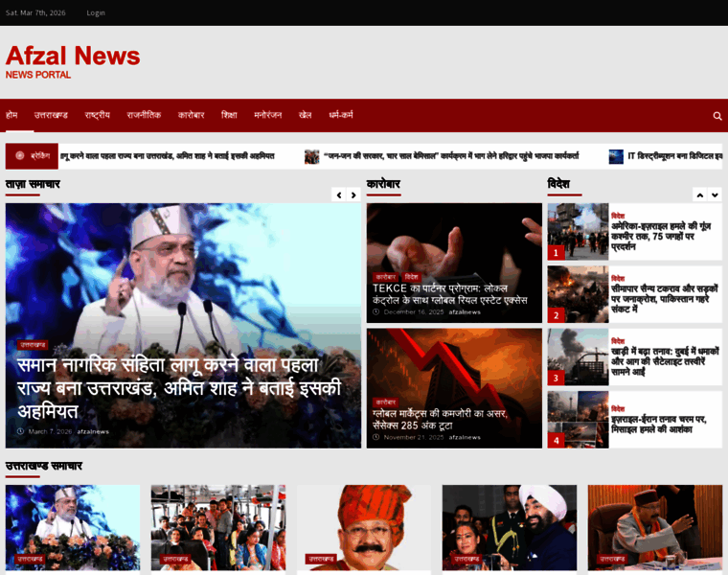Open the राष्ट्रीय menu item
Screen dimensions: 728x575
[x=98, y=115]
